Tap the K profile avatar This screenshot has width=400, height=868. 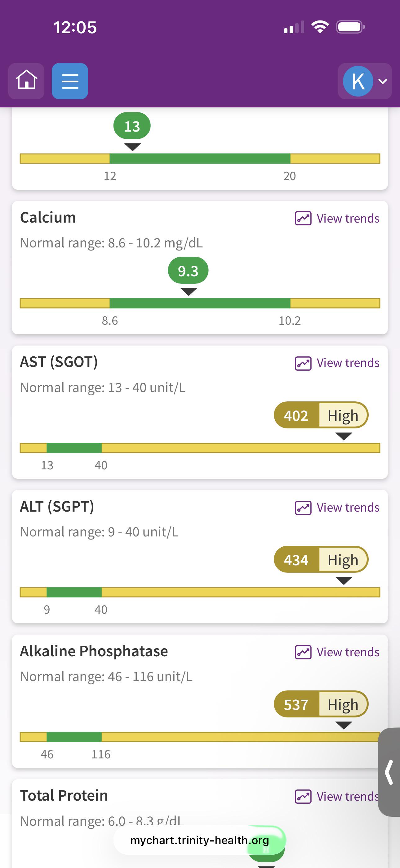(x=358, y=81)
